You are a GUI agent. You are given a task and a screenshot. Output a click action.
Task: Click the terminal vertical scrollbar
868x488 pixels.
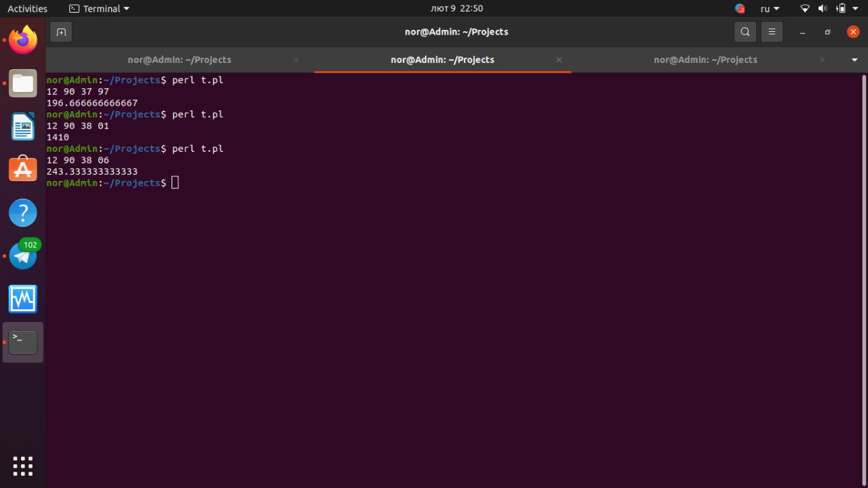863,279
